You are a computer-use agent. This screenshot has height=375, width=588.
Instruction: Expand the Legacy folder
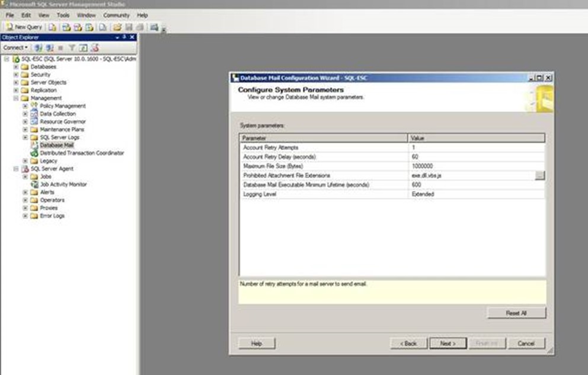[x=25, y=161]
